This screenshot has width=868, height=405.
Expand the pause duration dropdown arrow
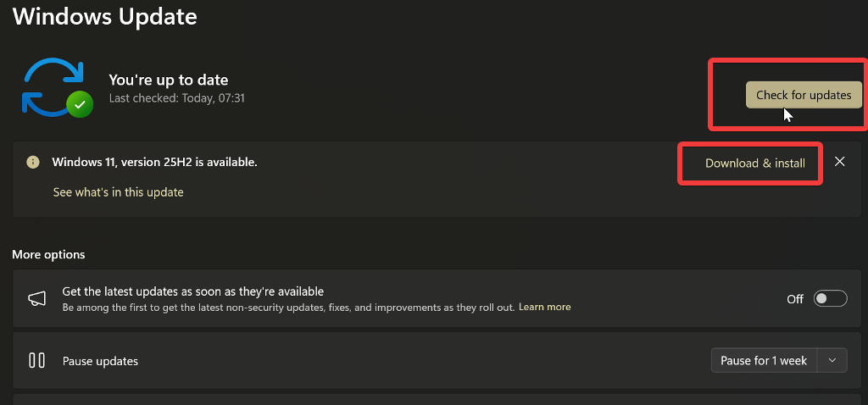click(x=832, y=360)
